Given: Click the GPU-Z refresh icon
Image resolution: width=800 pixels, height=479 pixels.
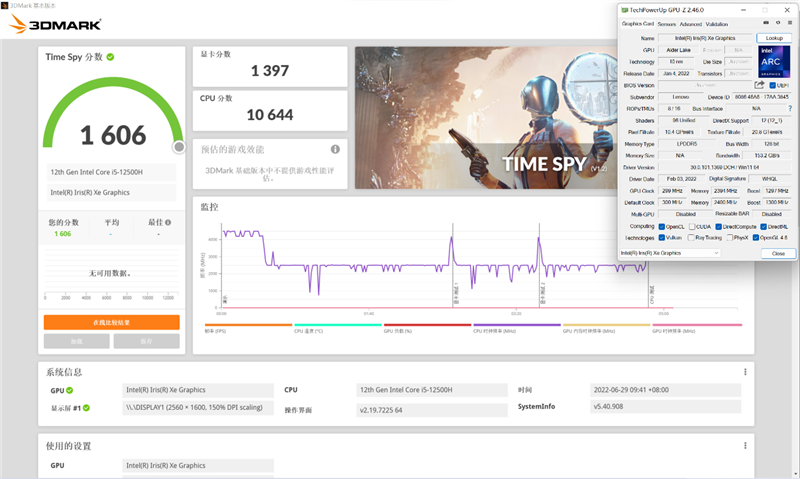Looking at the screenshot, I should pyautogui.click(x=778, y=23).
